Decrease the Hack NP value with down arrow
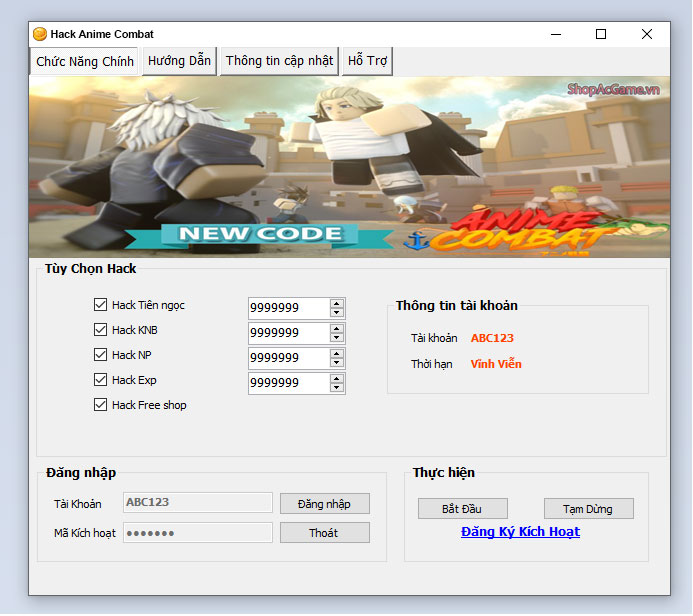This screenshot has height=616, width=693. click(337, 363)
